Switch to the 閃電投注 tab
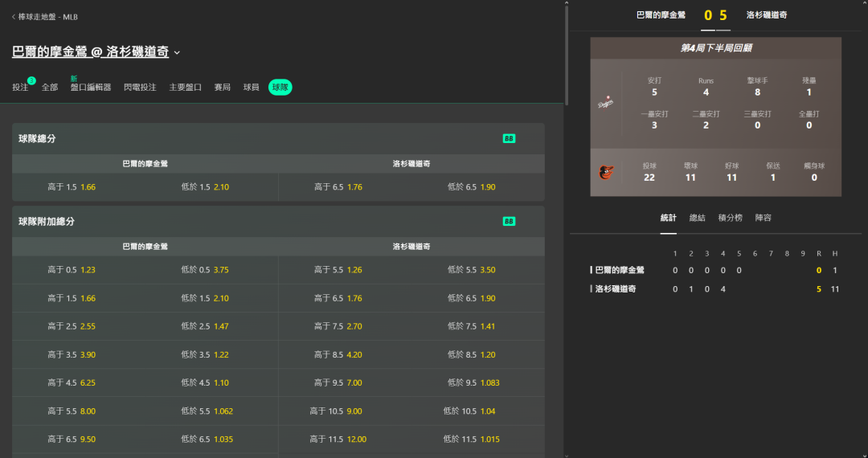 click(140, 88)
